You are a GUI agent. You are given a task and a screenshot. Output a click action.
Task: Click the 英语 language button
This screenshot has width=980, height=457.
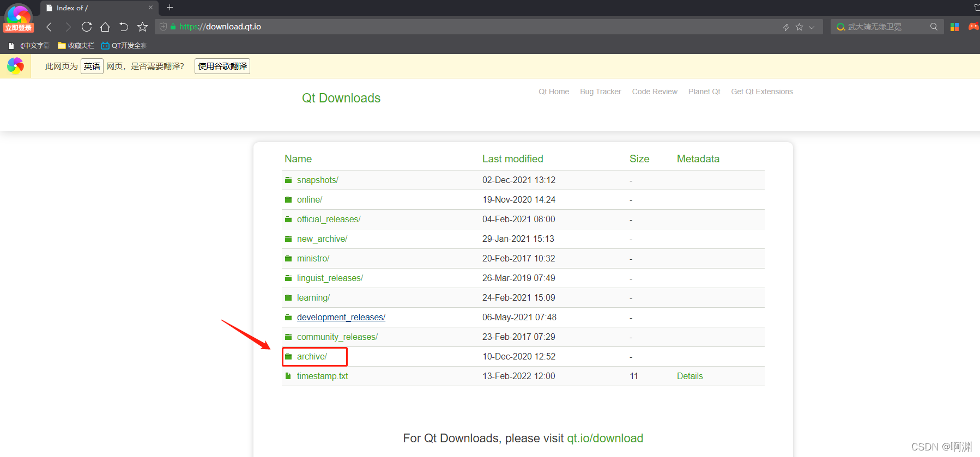(92, 66)
